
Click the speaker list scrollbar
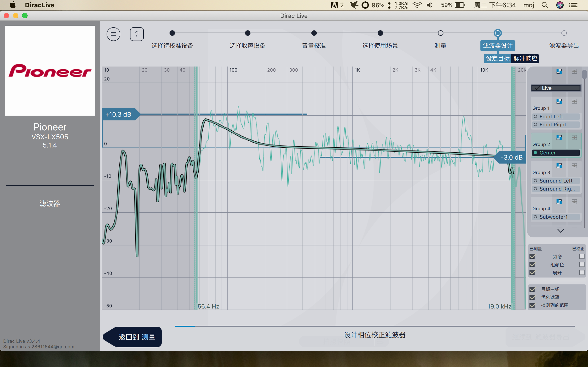click(x=584, y=75)
